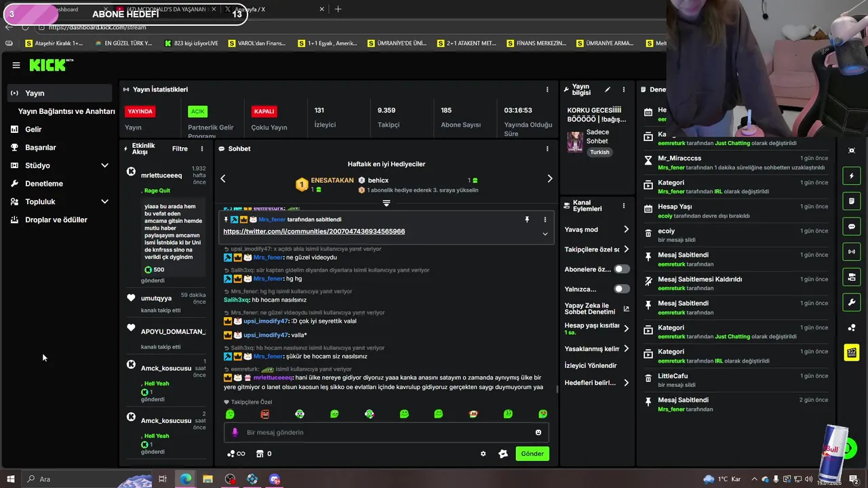The width and height of the screenshot is (868, 488).
Task: Open Filtre in Etkinlik Akışı
Action: 180,148
